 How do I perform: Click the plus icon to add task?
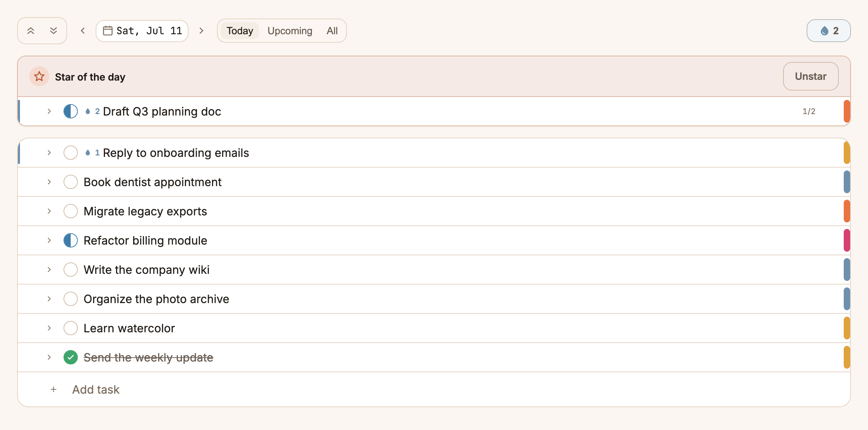coord(54,389)
